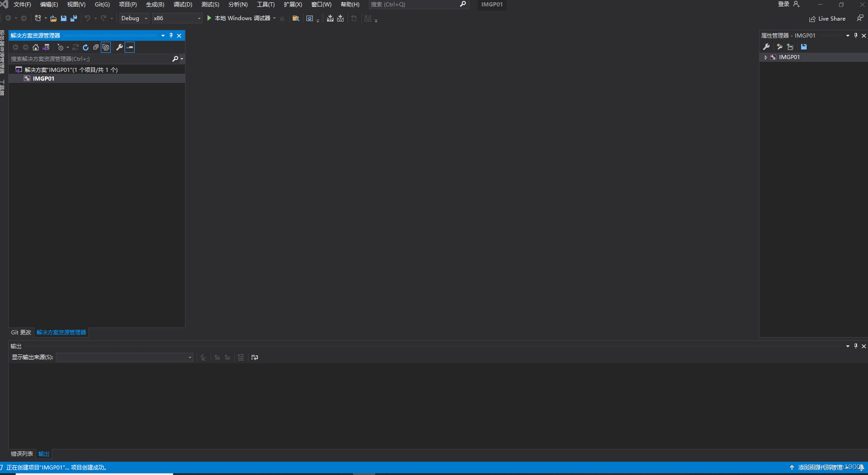
Task: Expand the IMGP01 node in Property Manager
Action: click(766, 57)
